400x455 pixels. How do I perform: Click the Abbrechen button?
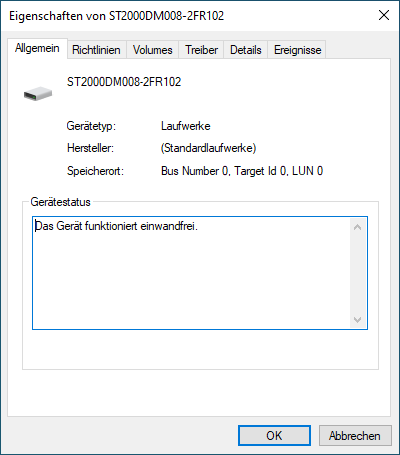[x=355, y=435]
